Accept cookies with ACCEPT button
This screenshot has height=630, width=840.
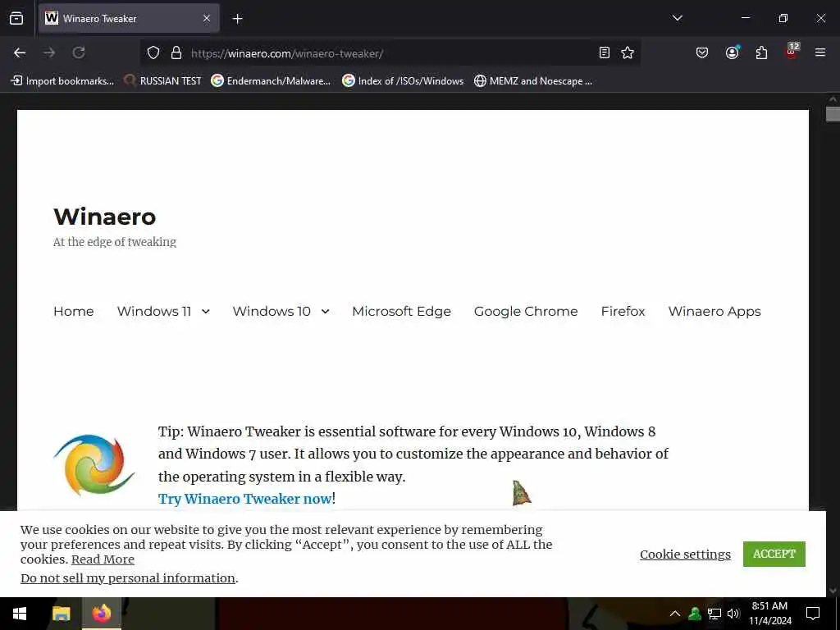[x=774, y=554]
